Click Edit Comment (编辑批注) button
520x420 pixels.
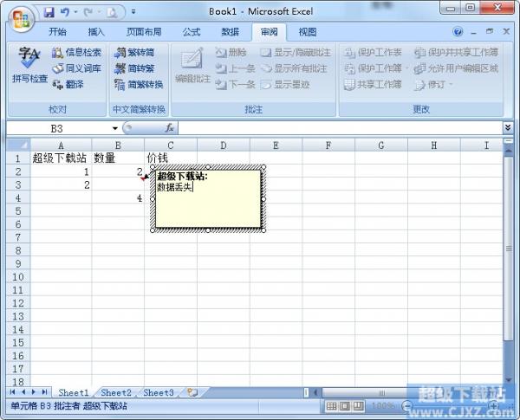pos(192,66)
